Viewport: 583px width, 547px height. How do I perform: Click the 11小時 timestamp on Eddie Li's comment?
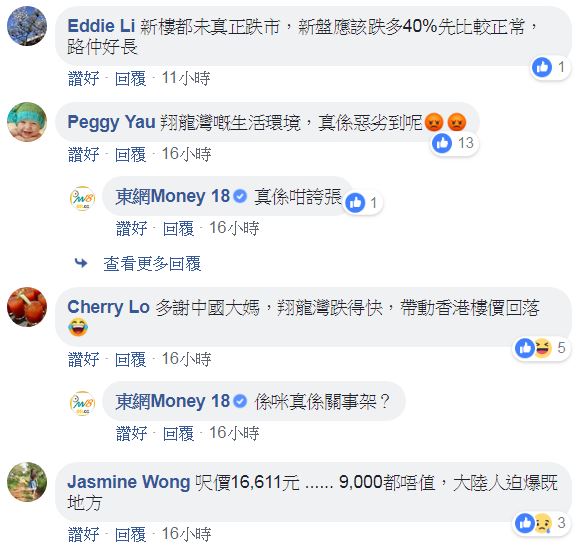pyautogui.click(x=186, y=78)
